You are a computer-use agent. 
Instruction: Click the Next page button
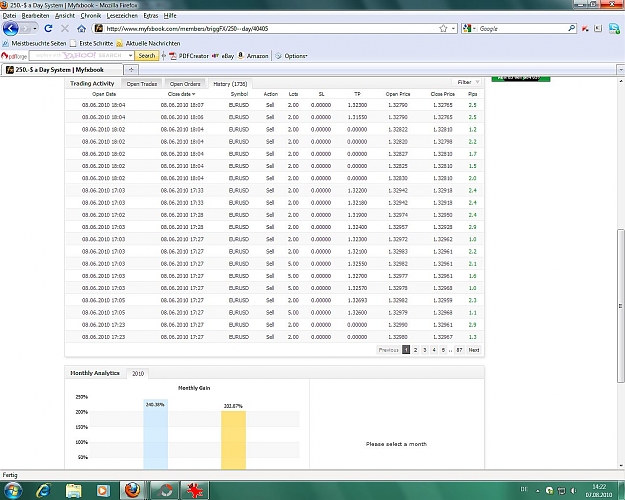point(474,350)
